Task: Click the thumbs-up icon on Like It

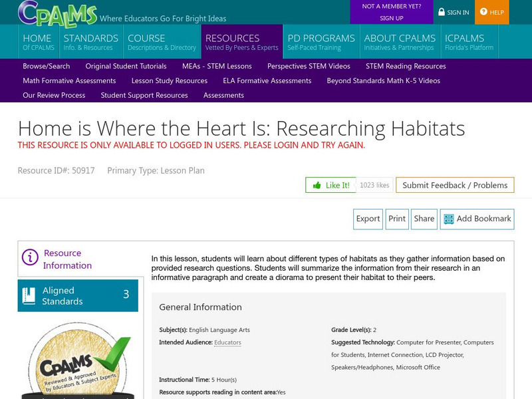Action: click(x=317, y=186)
